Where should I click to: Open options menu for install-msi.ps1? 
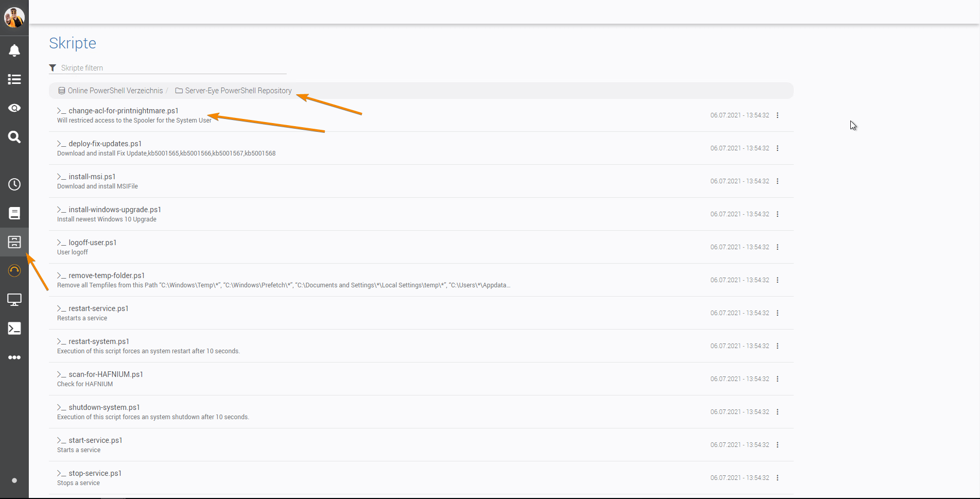point(777,181)
